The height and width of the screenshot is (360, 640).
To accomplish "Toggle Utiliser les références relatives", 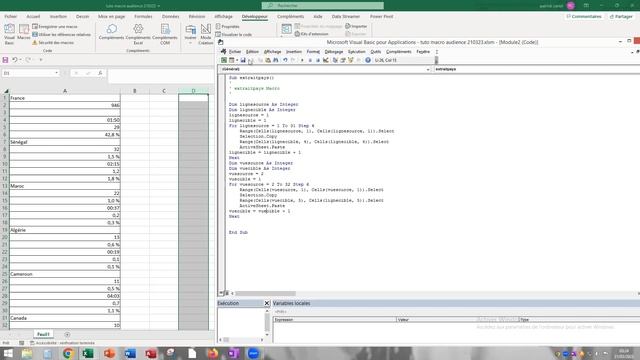I will 62,35.
